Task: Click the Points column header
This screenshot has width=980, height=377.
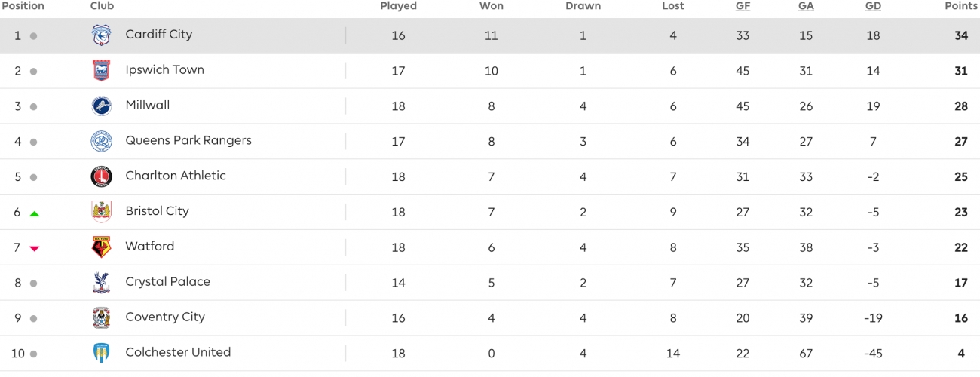Action: pos(960,6)
